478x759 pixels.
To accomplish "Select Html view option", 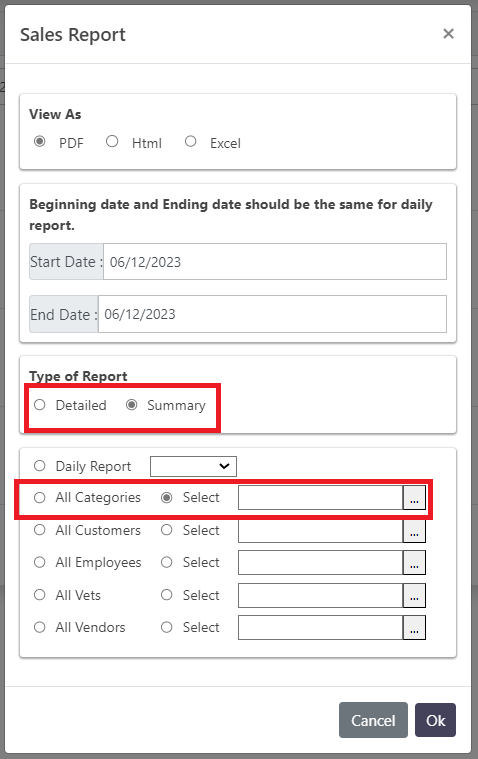I will coord(112,141).
